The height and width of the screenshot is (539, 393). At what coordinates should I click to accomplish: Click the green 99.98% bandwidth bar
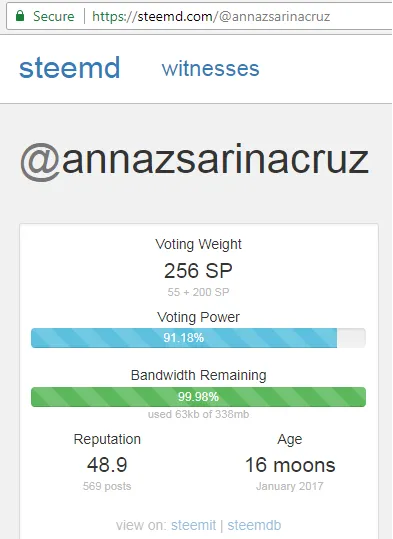[198, 397]
